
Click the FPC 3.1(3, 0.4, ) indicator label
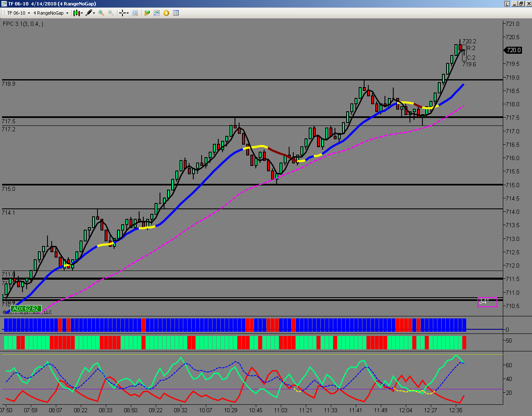click(23, 24)
